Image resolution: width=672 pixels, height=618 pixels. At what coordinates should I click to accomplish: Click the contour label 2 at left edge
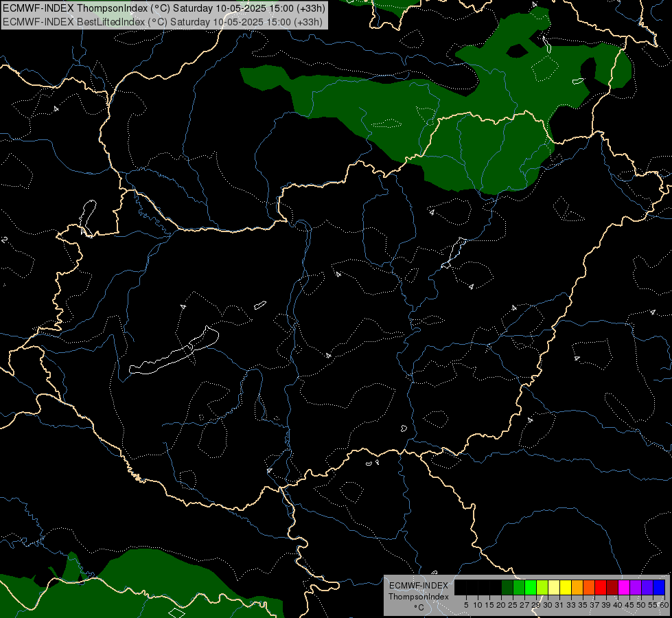point(4,240)
